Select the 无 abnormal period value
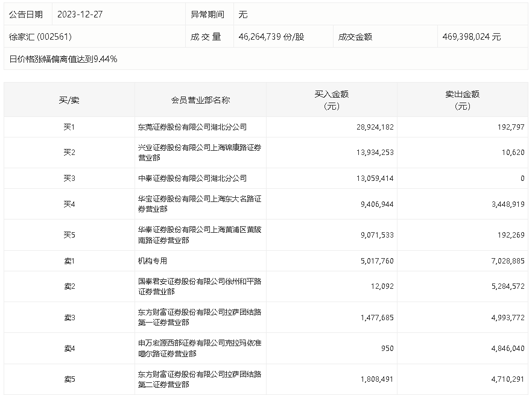The width and height of the screenshot is (532, 395). pyautogui.click(x=243, y=14)
